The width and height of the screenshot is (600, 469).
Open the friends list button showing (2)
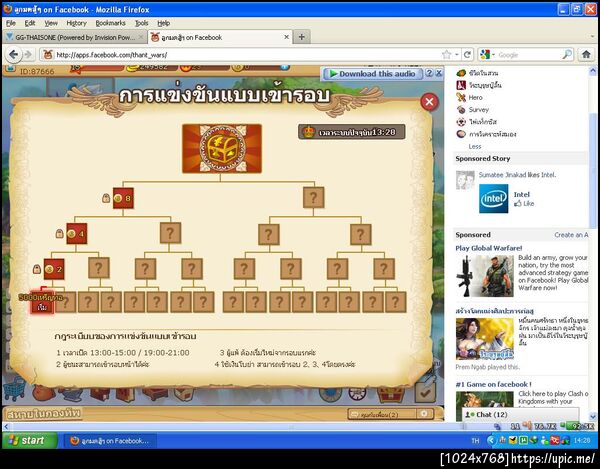[382, 414]
